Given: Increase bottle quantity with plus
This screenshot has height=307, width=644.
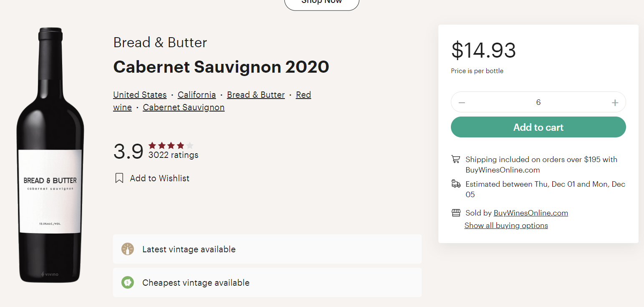Looking at the screenshot, I should pyautogui.click(x=615, y=102).
